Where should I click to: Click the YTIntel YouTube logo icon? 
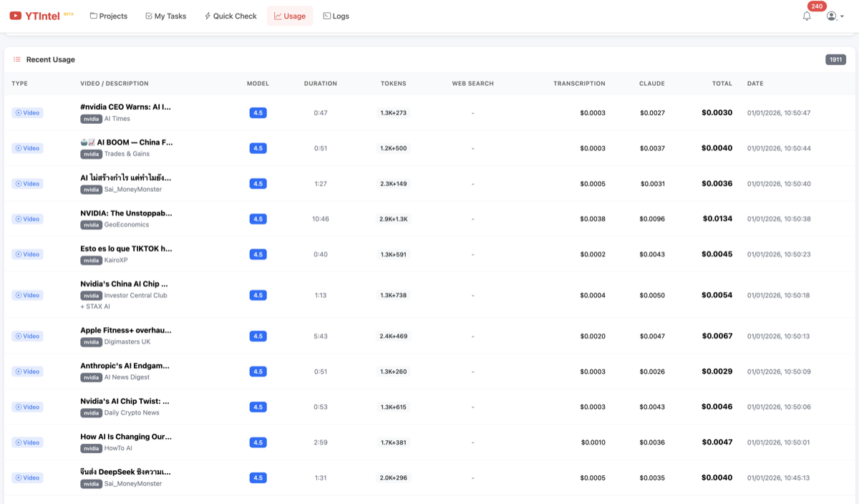15,16
